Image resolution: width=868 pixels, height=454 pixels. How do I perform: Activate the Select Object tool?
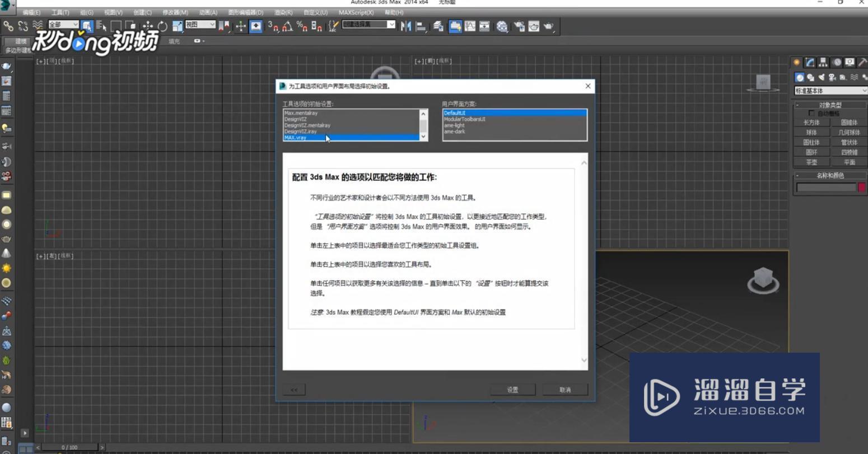(87, 26)
